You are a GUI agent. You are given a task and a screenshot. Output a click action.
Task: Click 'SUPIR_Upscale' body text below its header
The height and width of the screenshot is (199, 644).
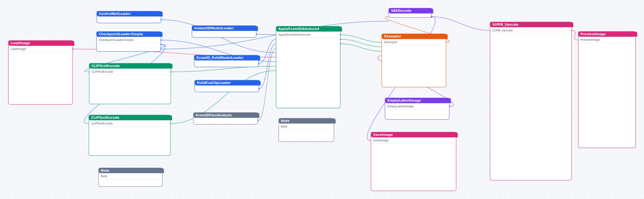pyautogui.click(x=502, y=30)
